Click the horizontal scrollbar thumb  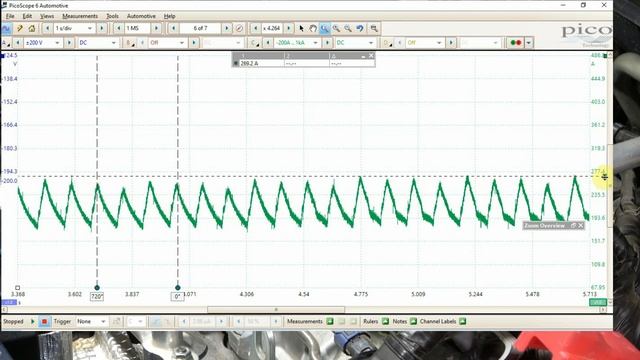click(276, 310)
